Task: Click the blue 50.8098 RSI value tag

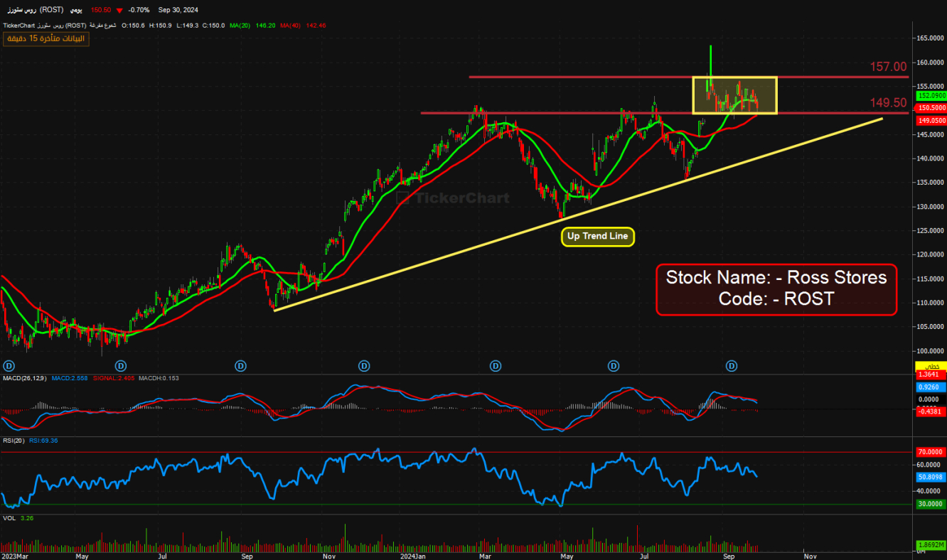Action: click(x=931, y=476)
